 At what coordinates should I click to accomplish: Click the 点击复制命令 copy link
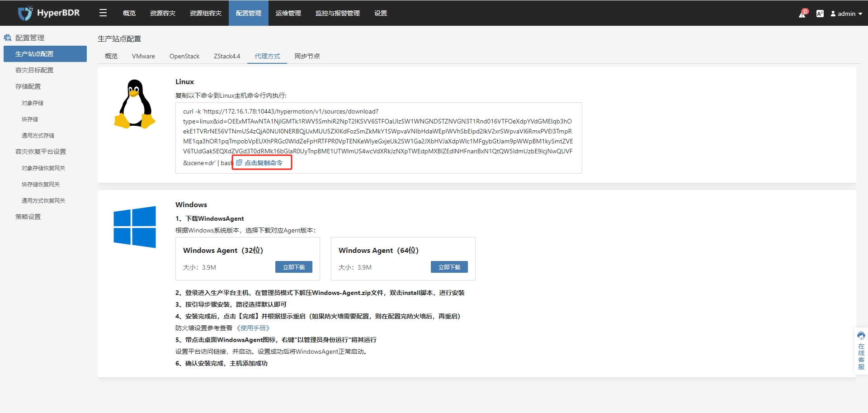click(x=263, y=162)
